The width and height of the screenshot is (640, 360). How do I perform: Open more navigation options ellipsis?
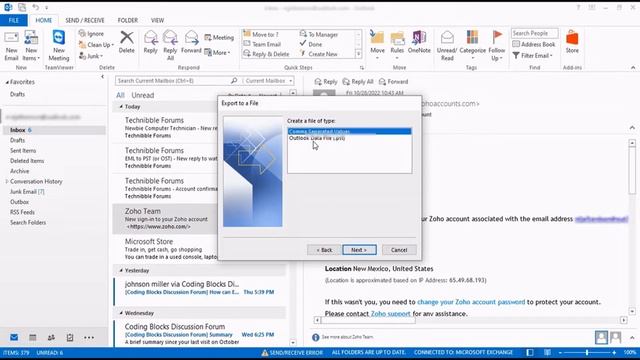click(x=89, y=338)
